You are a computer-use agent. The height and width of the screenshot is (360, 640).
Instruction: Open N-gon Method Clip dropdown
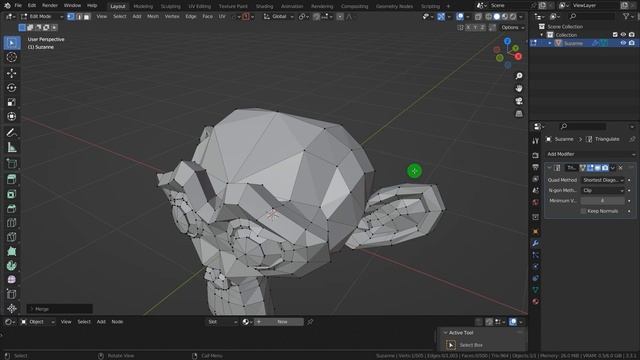(603, 191)
